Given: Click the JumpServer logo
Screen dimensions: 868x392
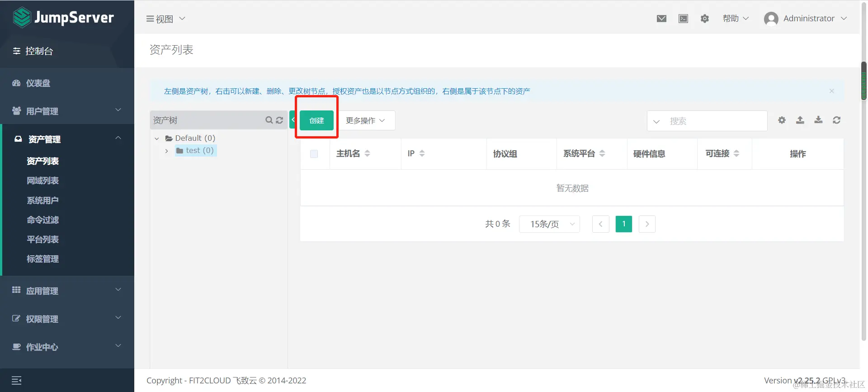Looking at the screenshot, I should 63,18.
